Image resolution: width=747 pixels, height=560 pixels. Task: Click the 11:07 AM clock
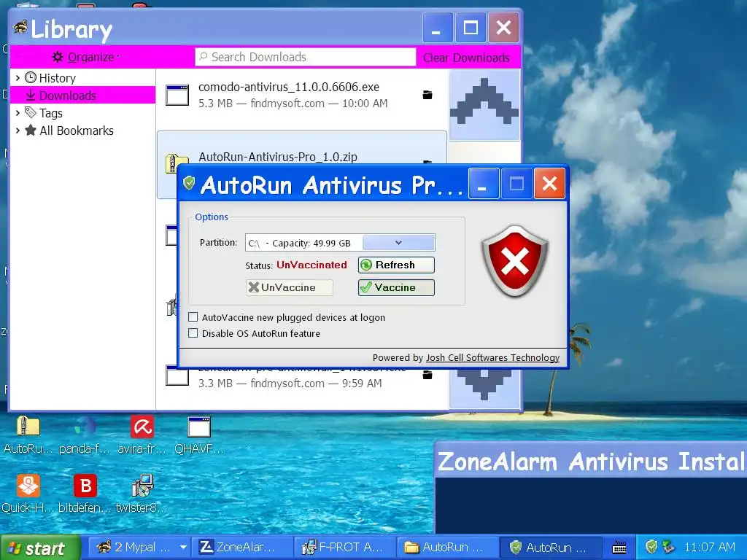[709, 547]
